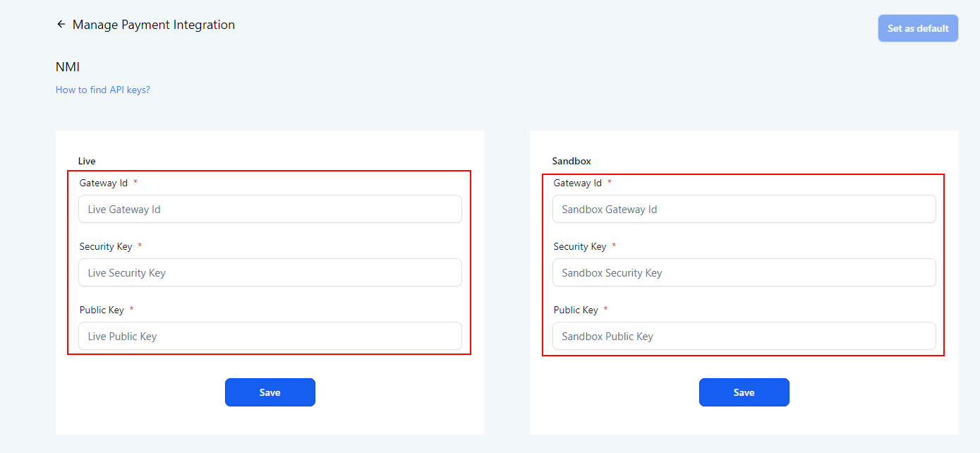Click the NMI provider heading
Viewport: 980px width, 453px height.
68,68
